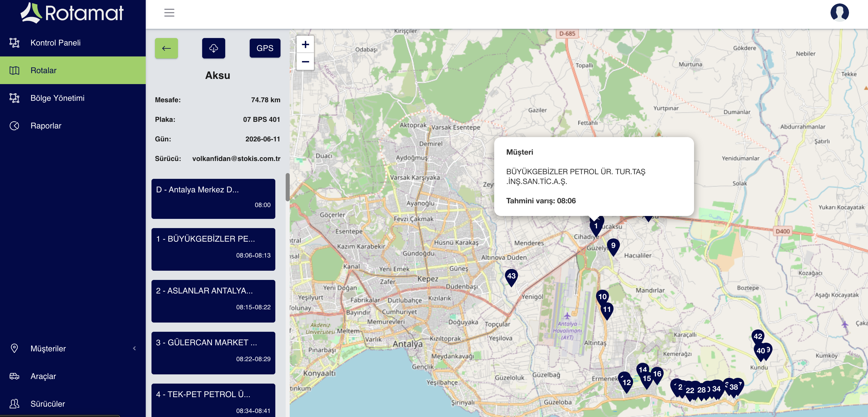Open Araçlar in the sidebar
The width and height of the screenshot is (868, 417).
click(73, 376)
